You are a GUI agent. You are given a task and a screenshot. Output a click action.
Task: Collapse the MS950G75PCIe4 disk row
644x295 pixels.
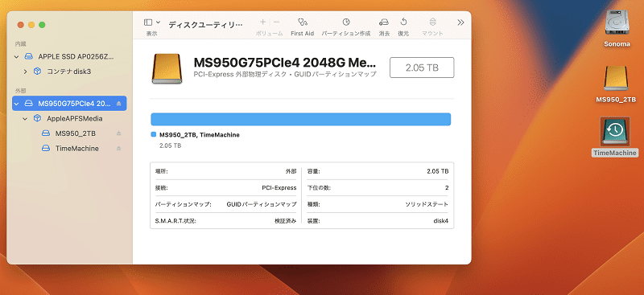16,104
